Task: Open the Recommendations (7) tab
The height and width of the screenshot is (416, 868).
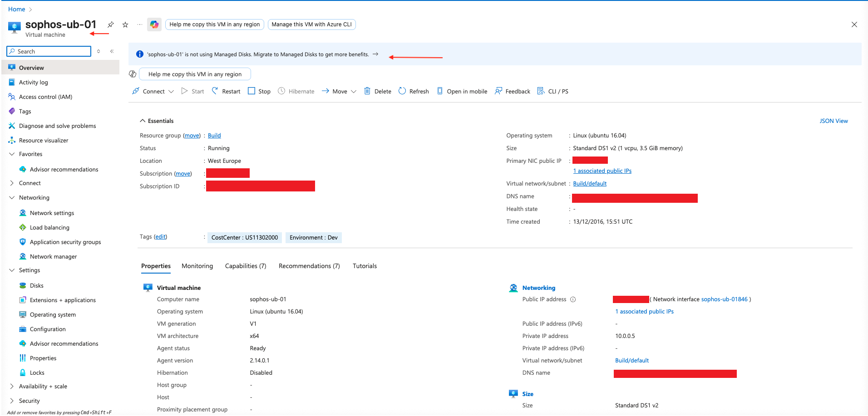Action: [x=309, y=266]
